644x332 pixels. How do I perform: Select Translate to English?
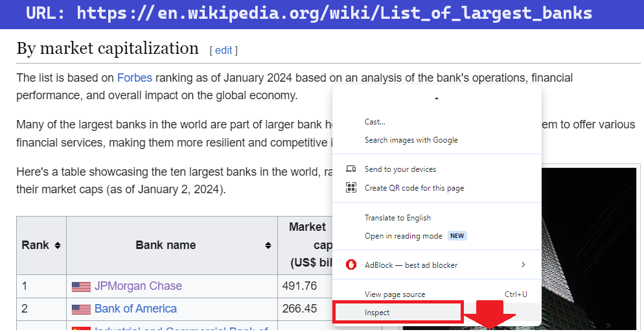click(437, 218)
